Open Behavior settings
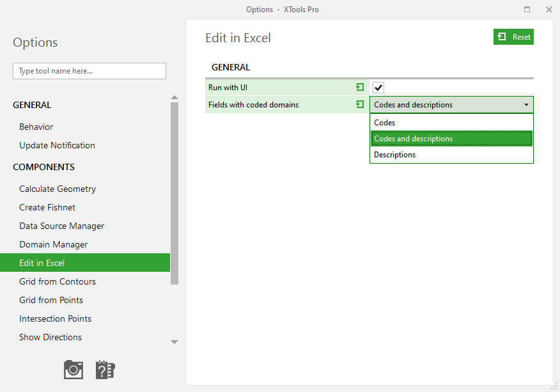Screen dimensions: 560x392 point(36,127)
